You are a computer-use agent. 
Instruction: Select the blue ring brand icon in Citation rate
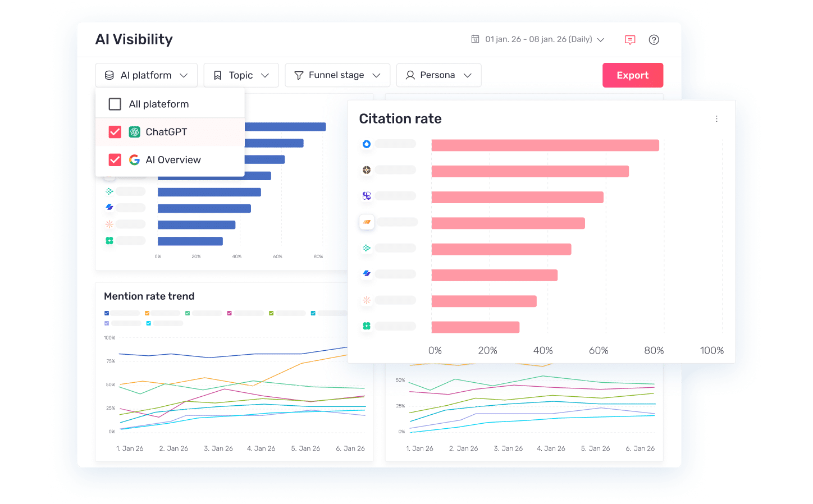pyautogui.click(x=367, y=144)
